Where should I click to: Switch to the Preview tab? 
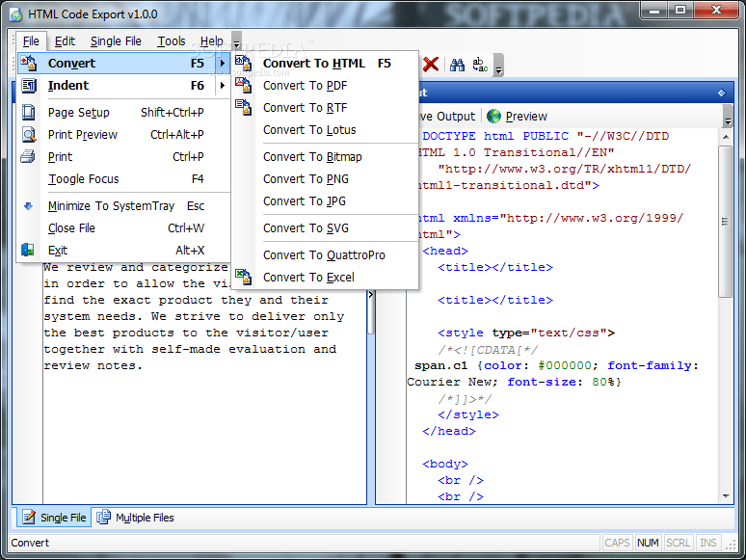coord(518,116)
